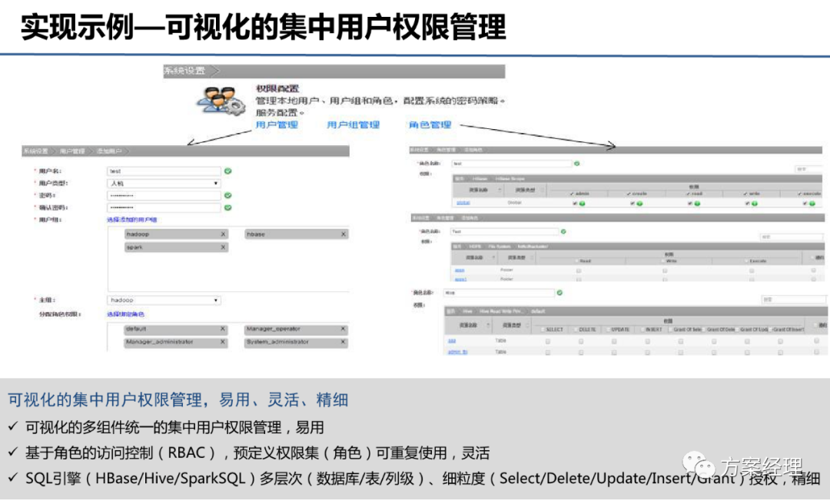Image resolution: width=830 pixels, height=504 pixels.
Task: Remove the hbase user group via its X icon
Action: pos(343,234)
